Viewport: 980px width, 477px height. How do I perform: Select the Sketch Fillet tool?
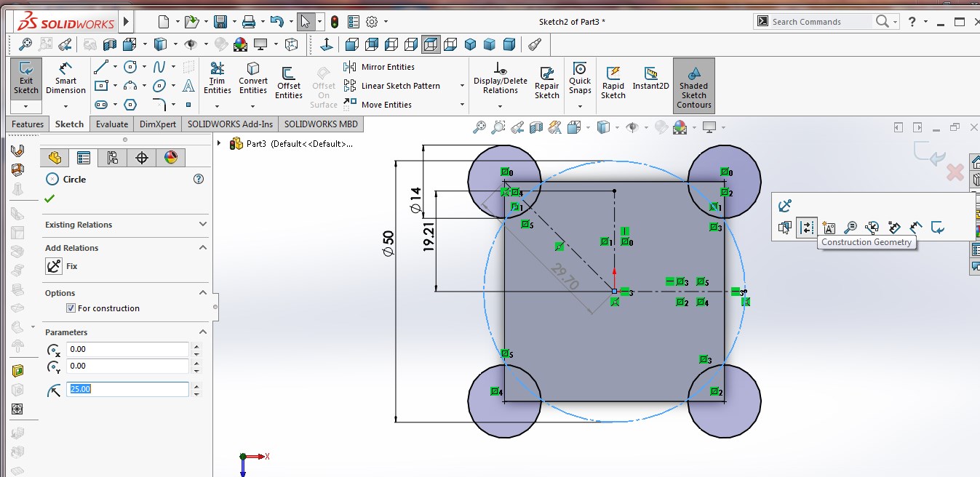[159, 105]
